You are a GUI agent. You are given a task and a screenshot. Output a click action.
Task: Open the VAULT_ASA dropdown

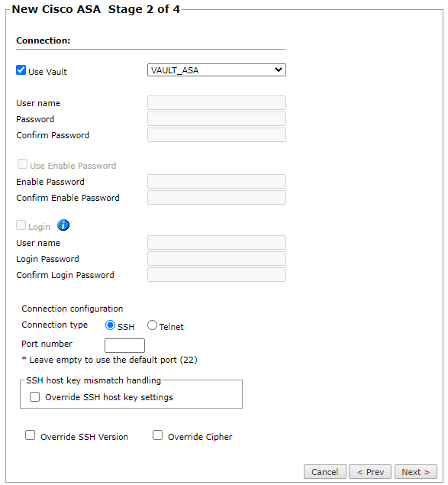click(x=217, y=70)
